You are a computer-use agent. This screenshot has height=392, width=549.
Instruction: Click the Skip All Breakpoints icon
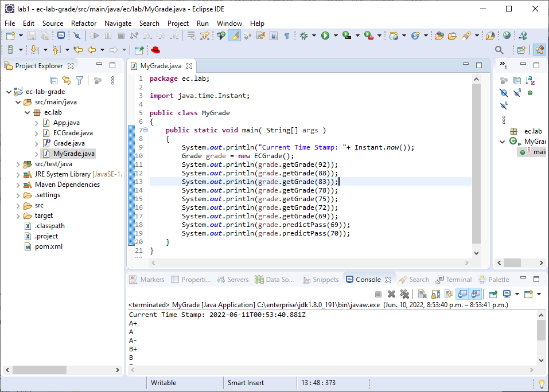pos(77,36)
